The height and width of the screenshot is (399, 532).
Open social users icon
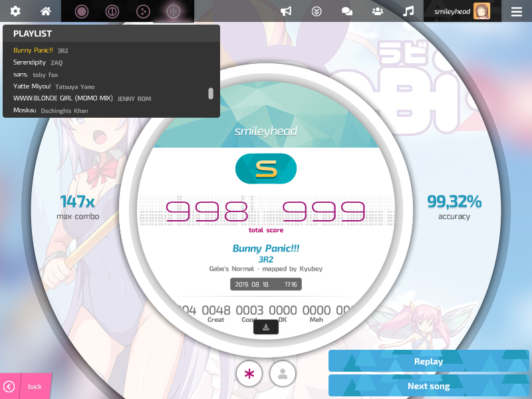[378, 11]
